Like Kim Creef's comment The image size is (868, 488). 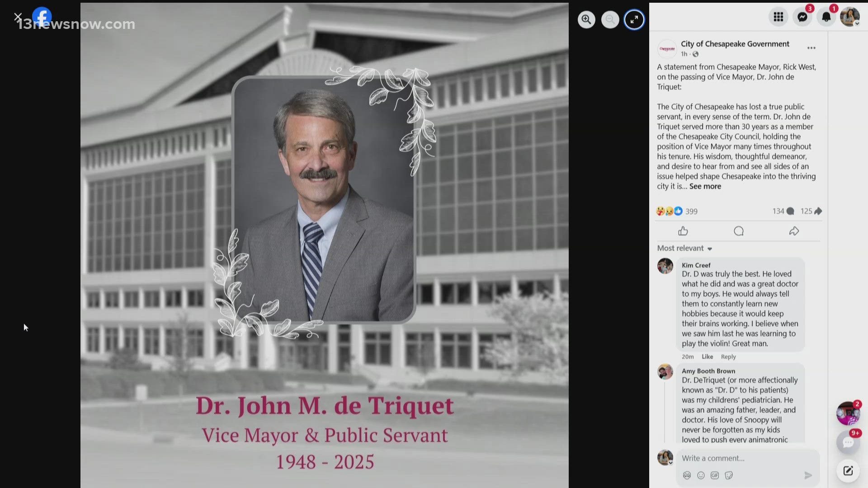(x=707, y=357)
